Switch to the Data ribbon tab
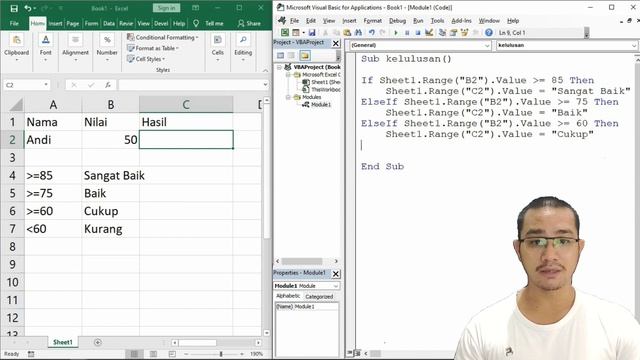The width and height of the screenshot is (640, 360). point(109,23)
